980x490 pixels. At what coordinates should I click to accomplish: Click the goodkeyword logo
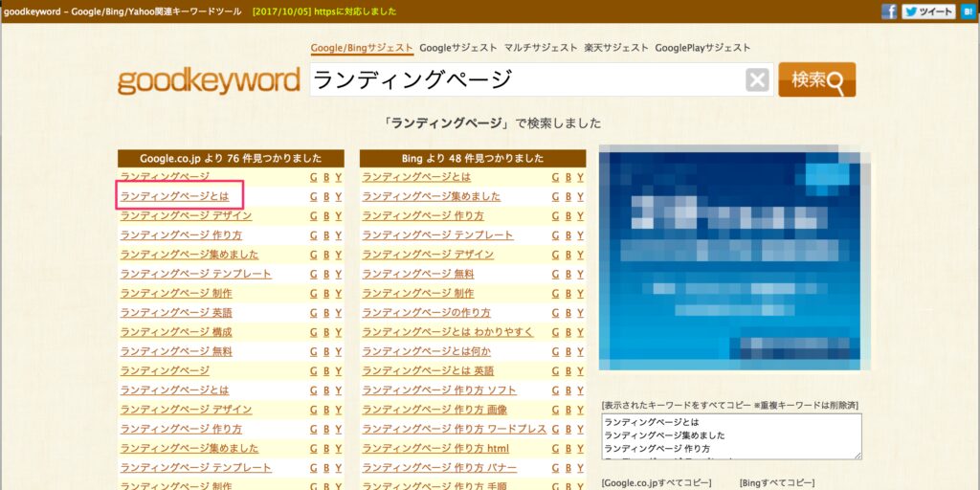click(209, 81)
